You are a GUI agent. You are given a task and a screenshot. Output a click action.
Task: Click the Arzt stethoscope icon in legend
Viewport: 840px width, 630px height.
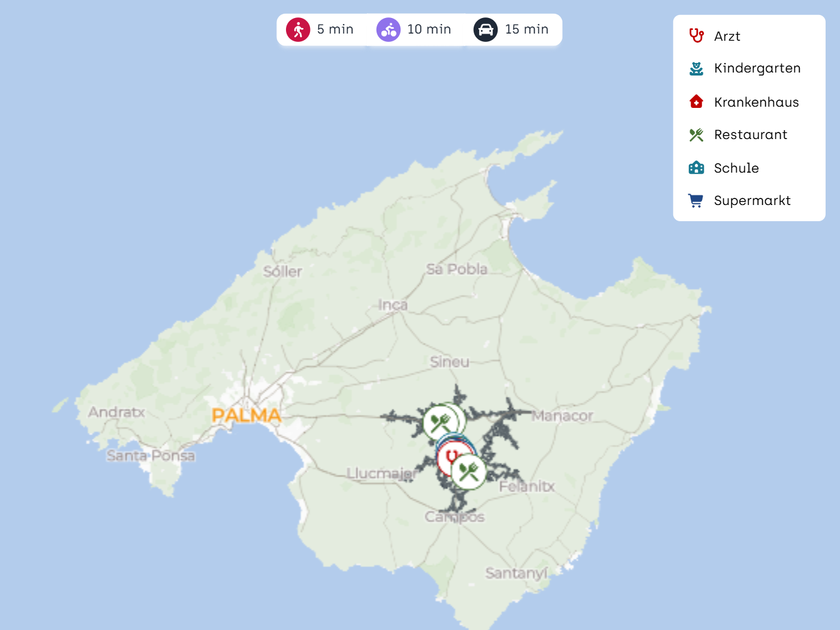point(696,36)
